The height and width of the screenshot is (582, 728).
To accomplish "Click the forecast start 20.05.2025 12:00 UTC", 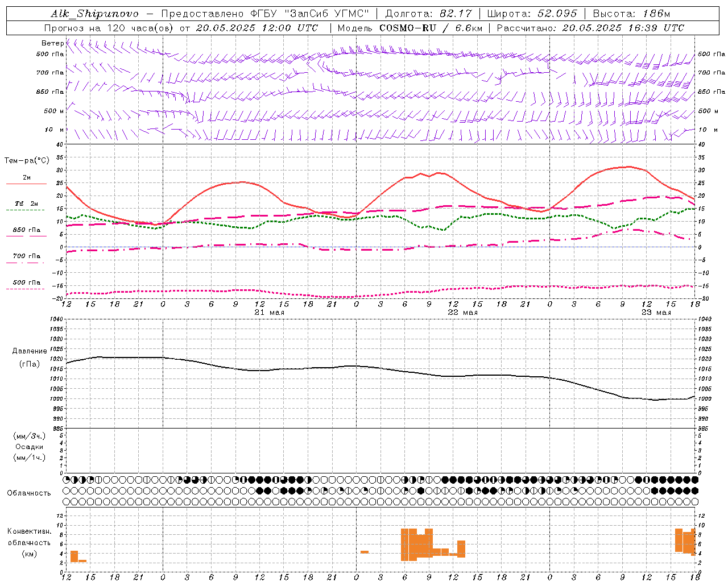I will (257, 28).
